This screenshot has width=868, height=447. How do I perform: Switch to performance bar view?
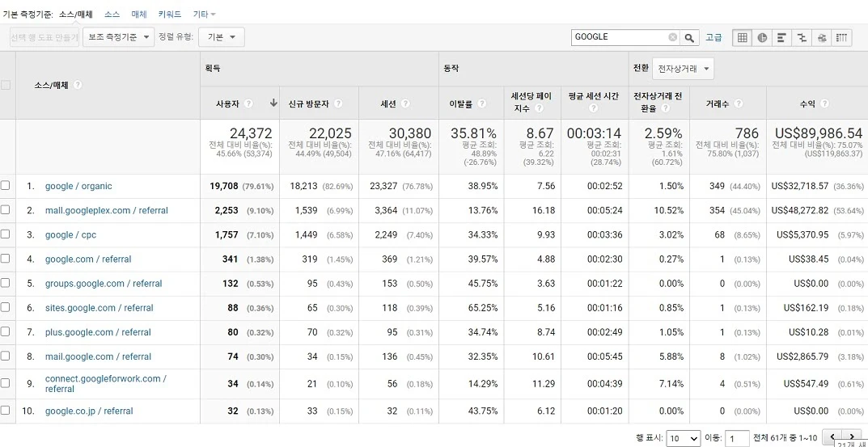pos(781,37)
